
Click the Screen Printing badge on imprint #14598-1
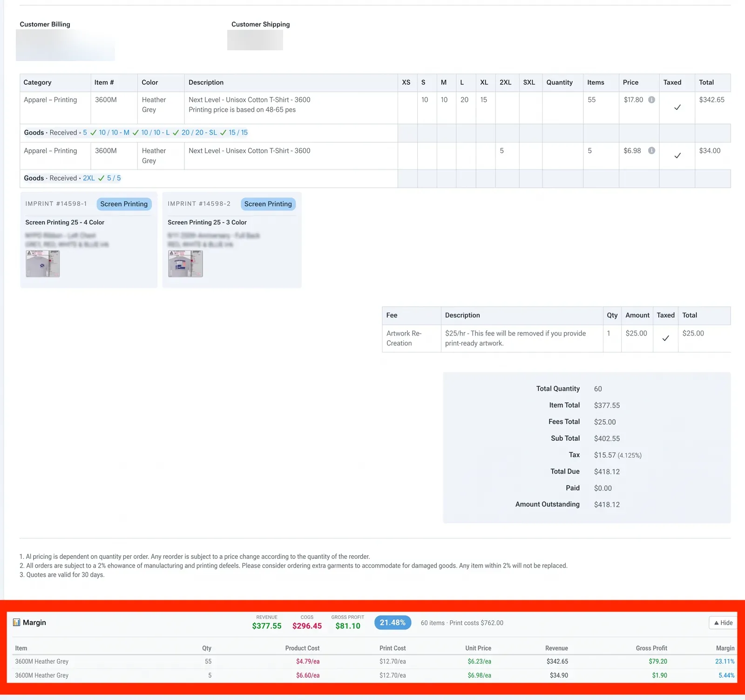point(124,204)
